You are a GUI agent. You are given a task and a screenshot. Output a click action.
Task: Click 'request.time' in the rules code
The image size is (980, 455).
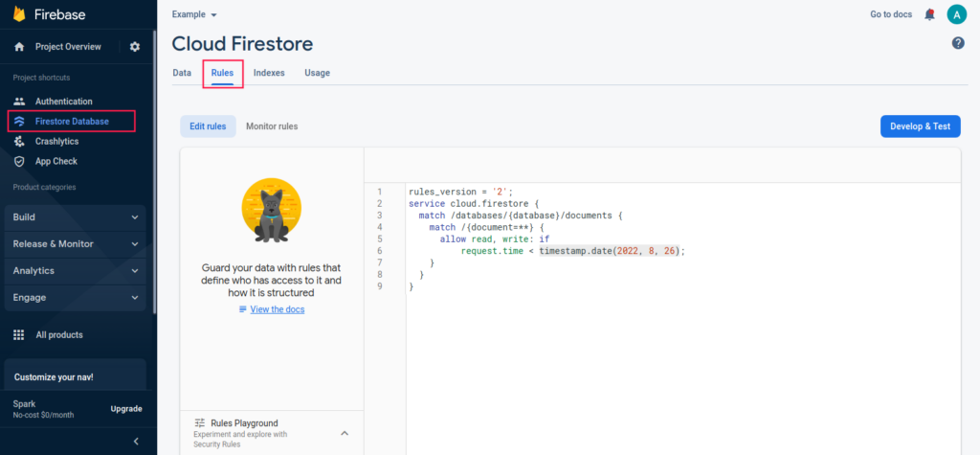point(492,251)
